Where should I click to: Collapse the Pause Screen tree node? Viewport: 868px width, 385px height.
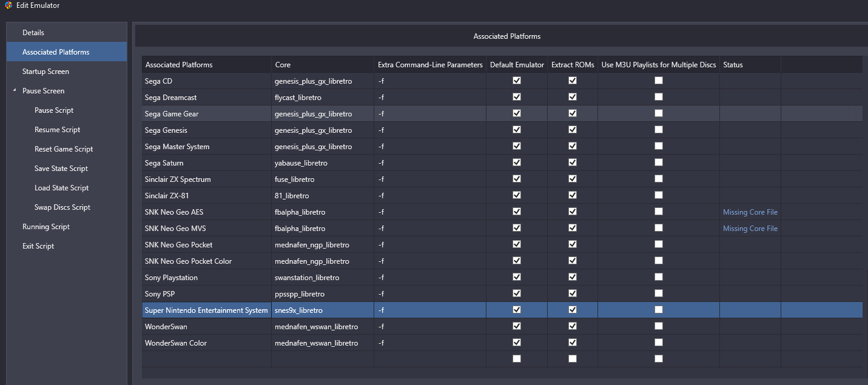point(14,91)
